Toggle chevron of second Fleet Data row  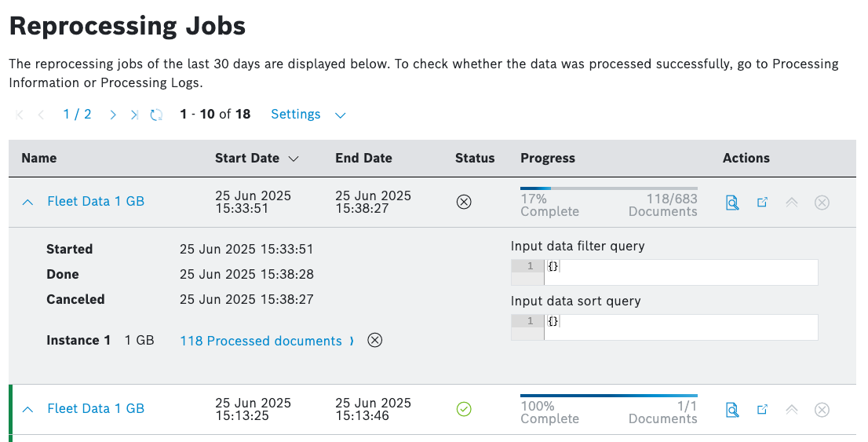(28, 409)
